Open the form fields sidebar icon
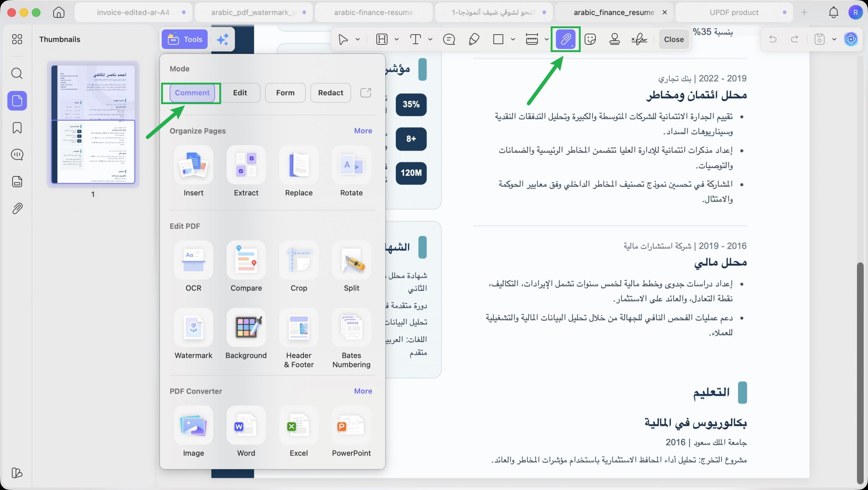The height and width of the screenshot is (490, 868). tap(17, 182)
